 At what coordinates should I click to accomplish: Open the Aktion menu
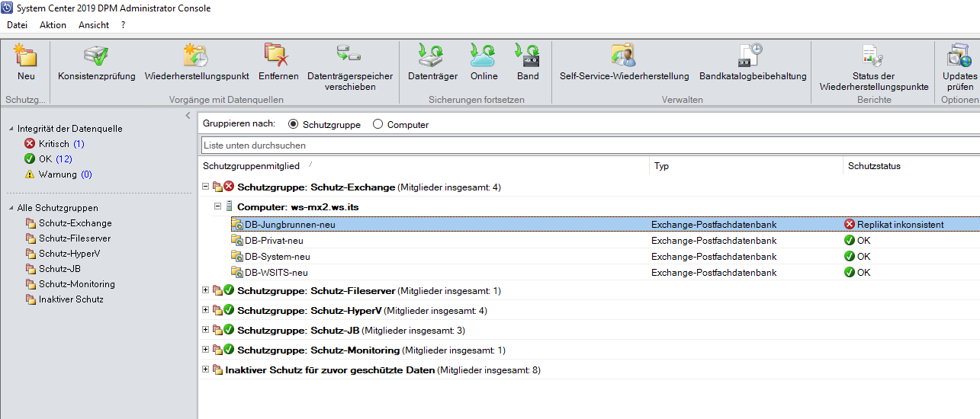53,25
